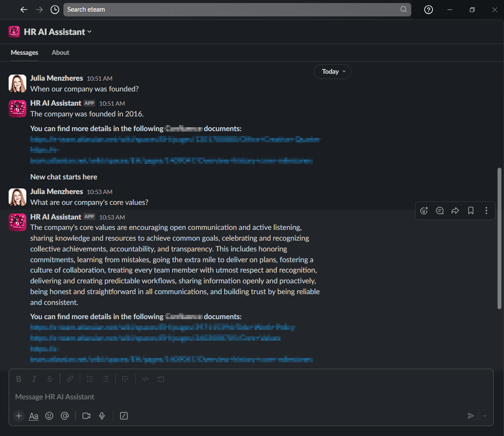The image size is (504, 436).
Task: Run a shortcut with the slash command icon
Action: coord(123,416)
